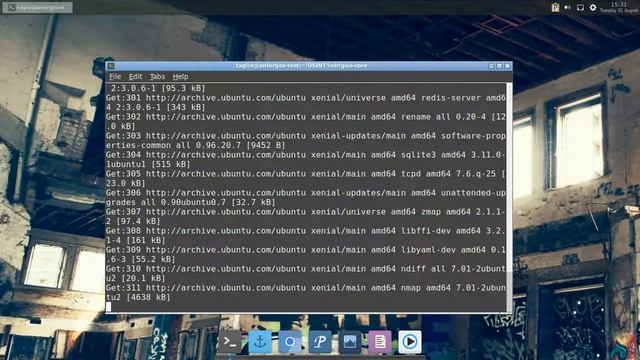Click the terminal cursor block on last line
640x360 pixels.
click(108, 307)
